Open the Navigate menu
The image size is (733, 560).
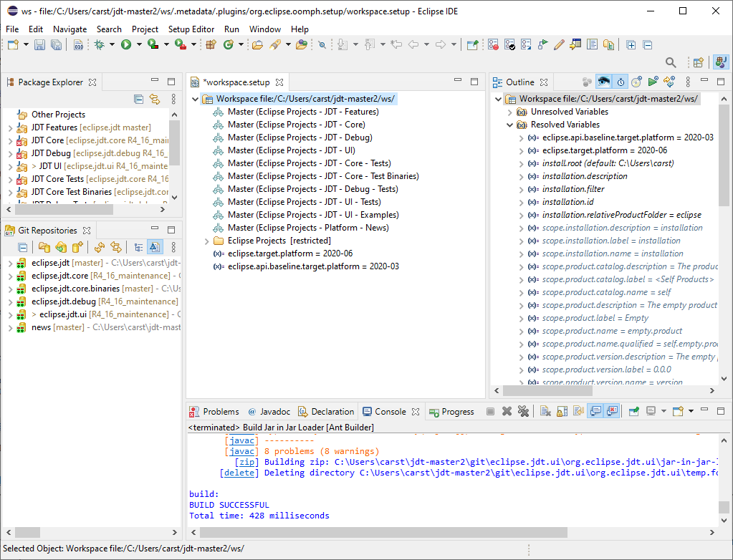tap(70, 29)
